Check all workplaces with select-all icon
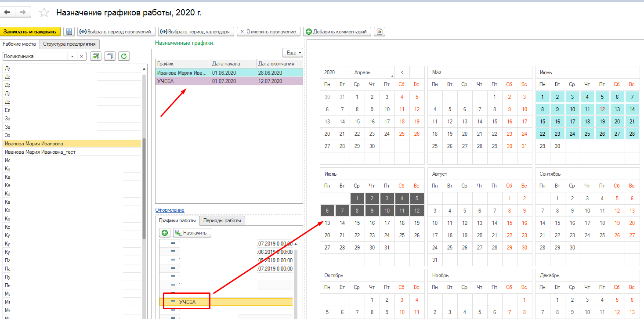The width and height of the screenshot is (644, 325). [95, 56]
